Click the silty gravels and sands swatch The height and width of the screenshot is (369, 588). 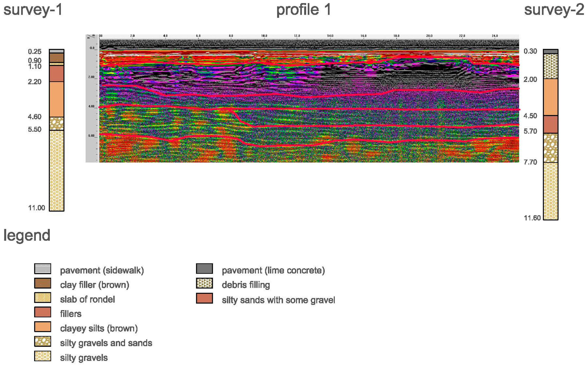tap(42, 341)
